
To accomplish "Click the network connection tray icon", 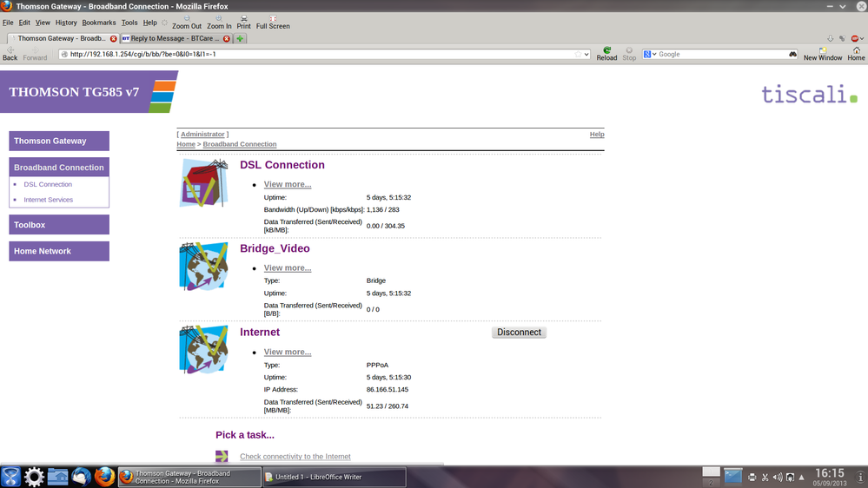I will [x=790, y=477].
